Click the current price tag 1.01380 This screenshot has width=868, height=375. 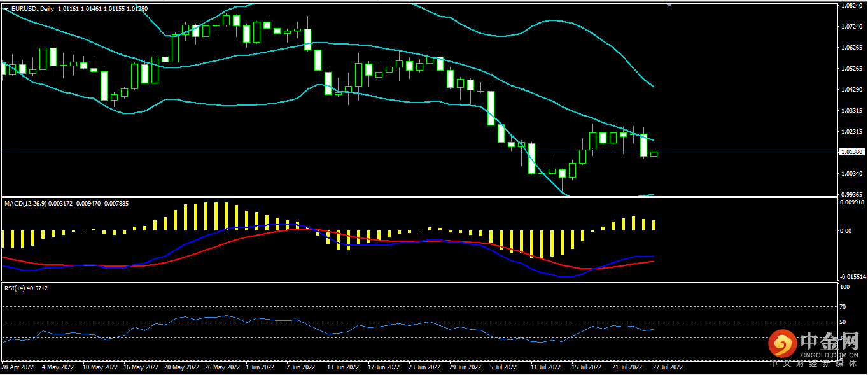pos(851,152)
